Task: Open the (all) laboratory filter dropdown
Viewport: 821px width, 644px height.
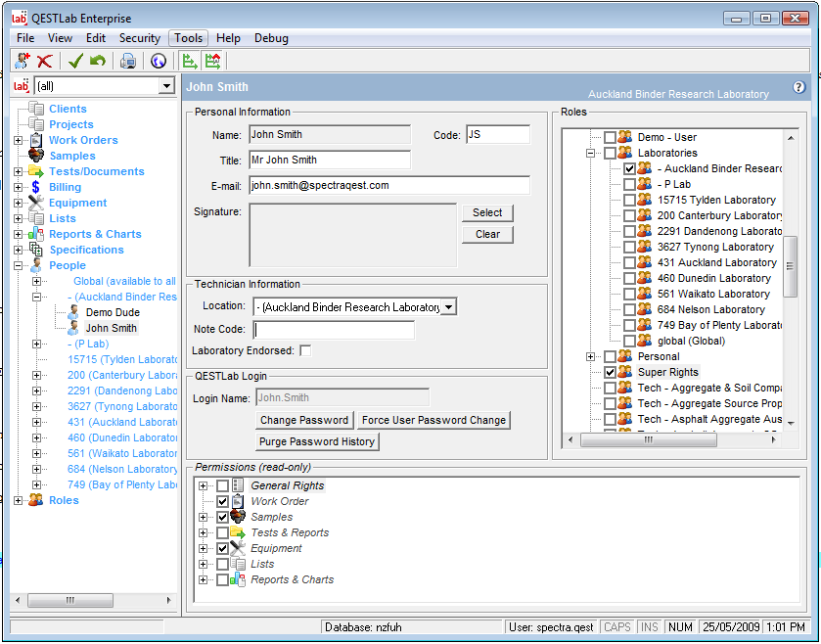Action: 165,86
